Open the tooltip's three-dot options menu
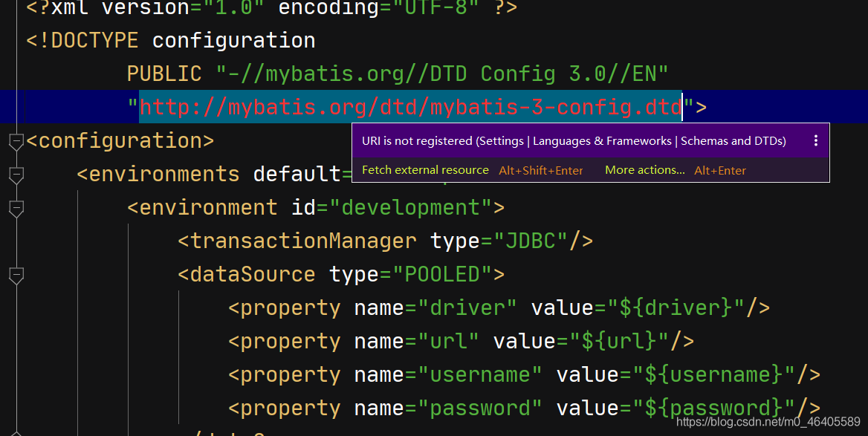Viewport: 868px width, 436px height. [815, 140]
